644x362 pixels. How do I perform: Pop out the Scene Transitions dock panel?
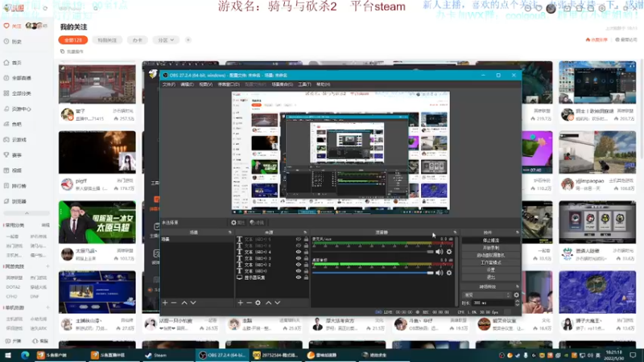[517, 286]
